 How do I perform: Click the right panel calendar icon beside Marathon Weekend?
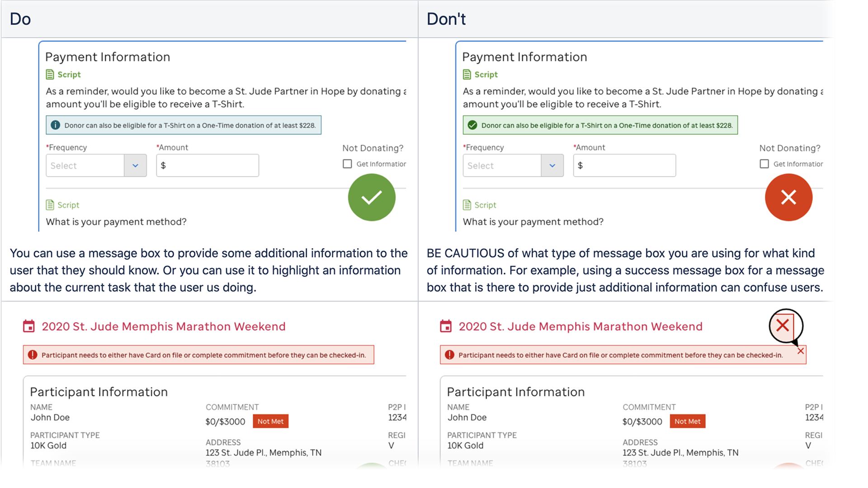(x=446, y=326)
